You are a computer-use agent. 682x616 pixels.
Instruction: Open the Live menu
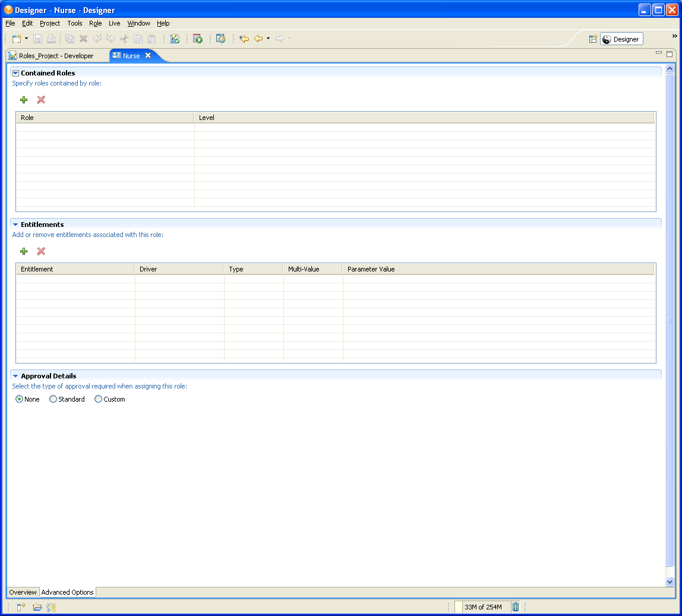[115, 23]
